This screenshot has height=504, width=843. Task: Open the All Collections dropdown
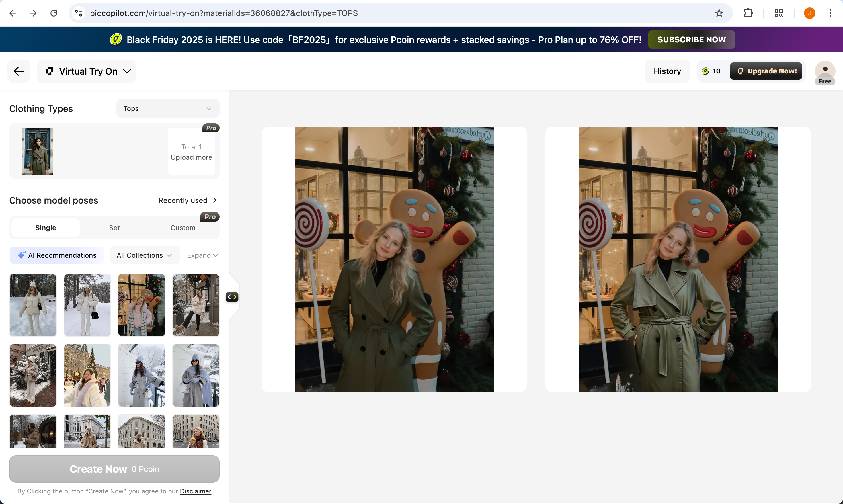[x=144, y=255]
